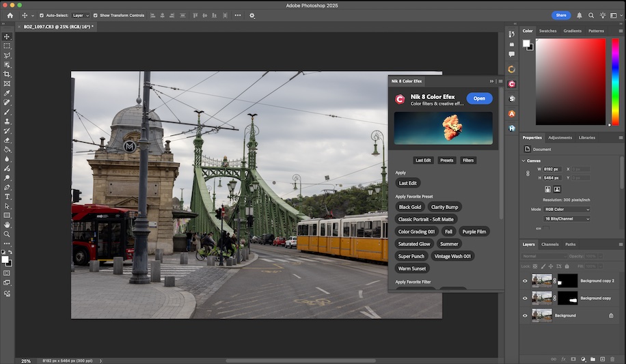
Task: Select the Hand tool
Action: [x=7, y=225]
